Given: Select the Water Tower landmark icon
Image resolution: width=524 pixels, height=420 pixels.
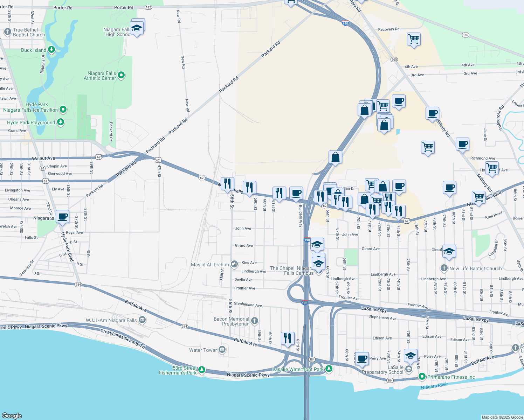Looking at the screenshot, I should coord(222,349).
